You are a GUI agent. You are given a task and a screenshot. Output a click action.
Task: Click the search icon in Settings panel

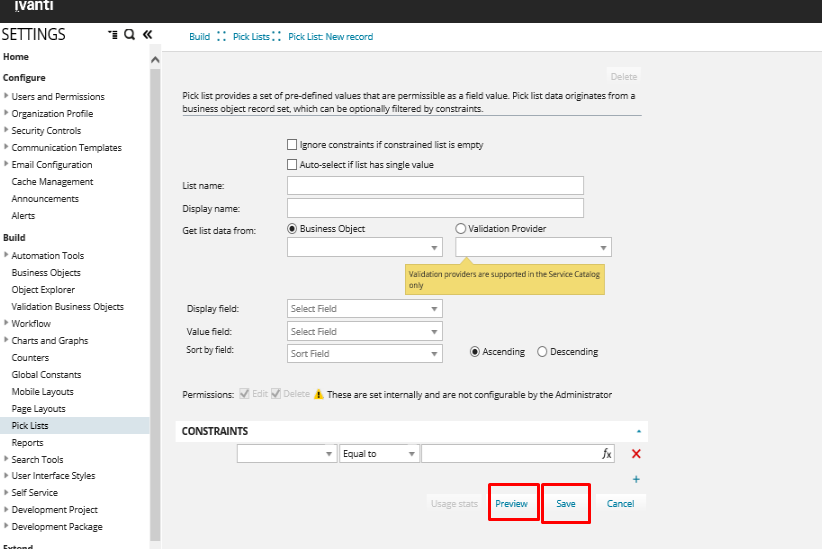coord(129,35)
